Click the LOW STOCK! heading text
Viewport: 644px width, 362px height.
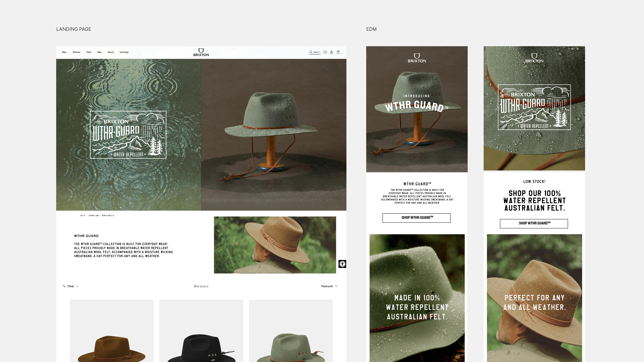pos(534,182)
